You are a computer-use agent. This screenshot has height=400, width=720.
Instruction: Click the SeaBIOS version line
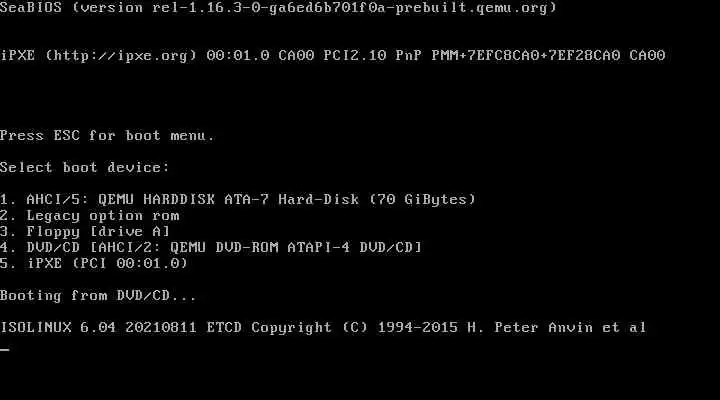[278, 8]
